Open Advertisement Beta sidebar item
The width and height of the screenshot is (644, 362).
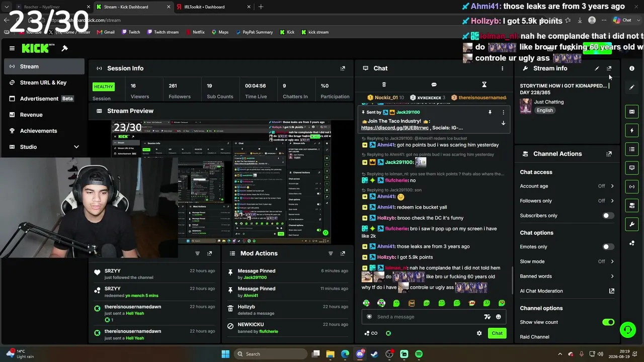(x=44, y=99)
